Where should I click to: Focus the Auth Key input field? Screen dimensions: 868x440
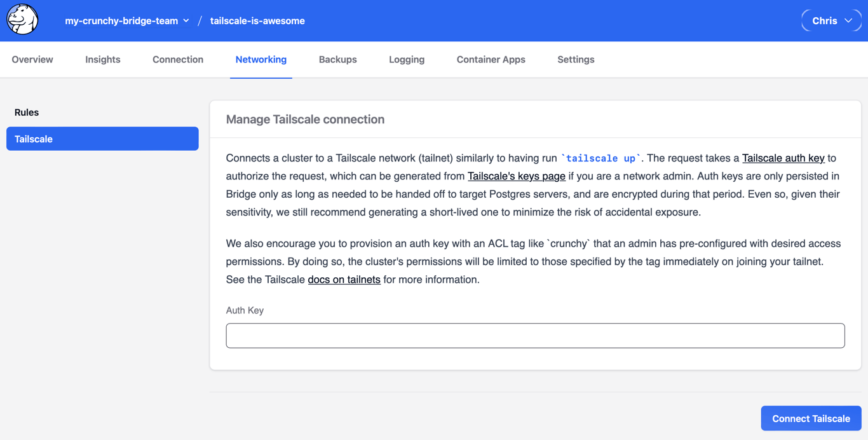pyautogui.click(x=536, y=336)
